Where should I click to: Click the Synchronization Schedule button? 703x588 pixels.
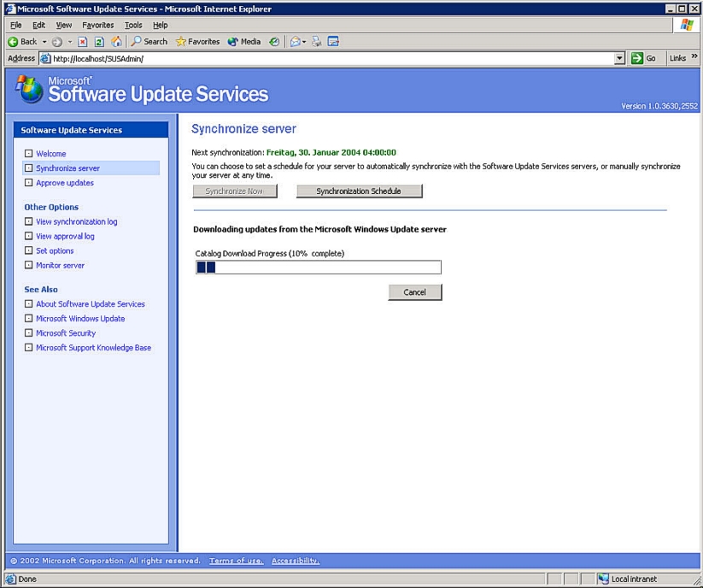[x=359, y=191]
